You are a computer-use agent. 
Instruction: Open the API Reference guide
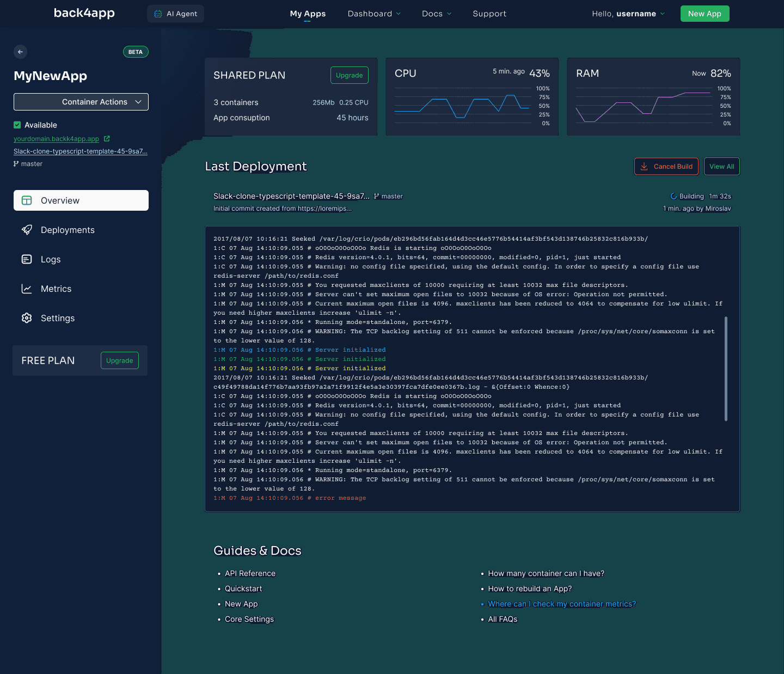[x=250, y=573]
